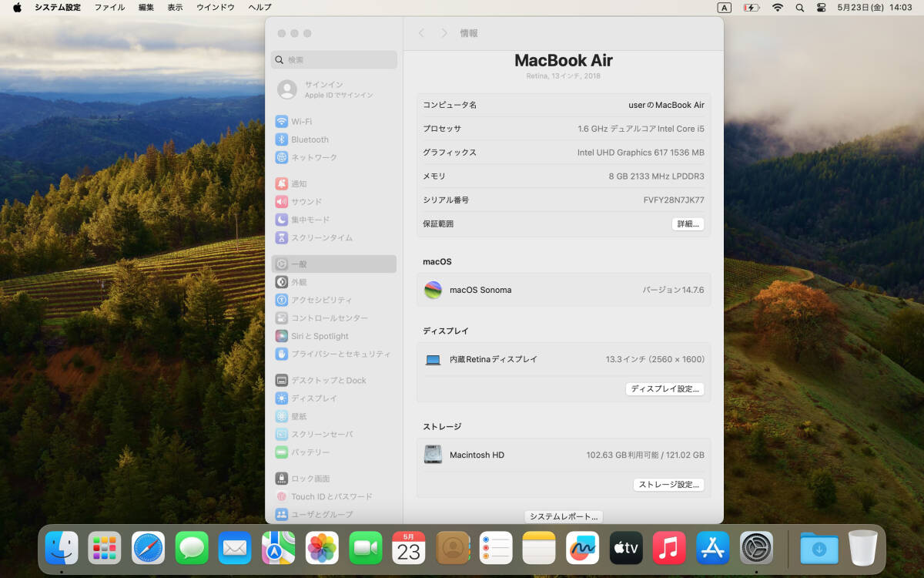Go back with the left chevron

pos(421,33)
